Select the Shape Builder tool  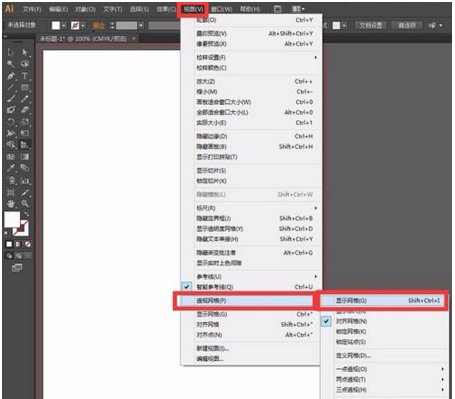11,145
